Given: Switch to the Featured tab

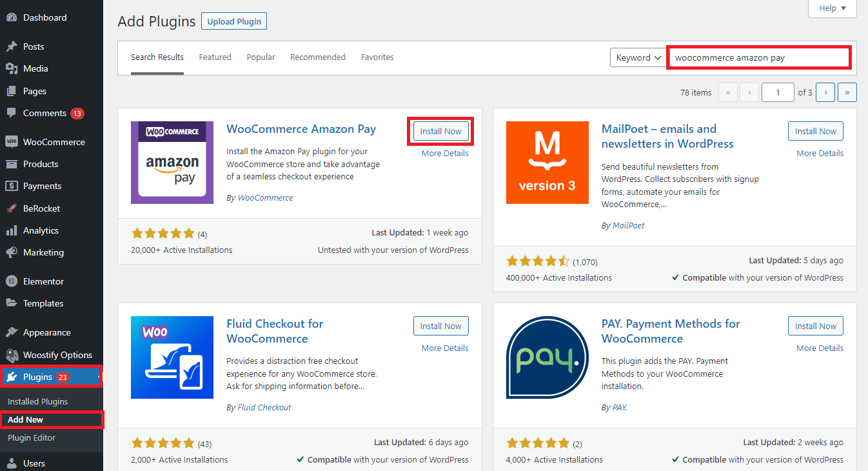Looking at the screenshot, I should coord(215,57).
